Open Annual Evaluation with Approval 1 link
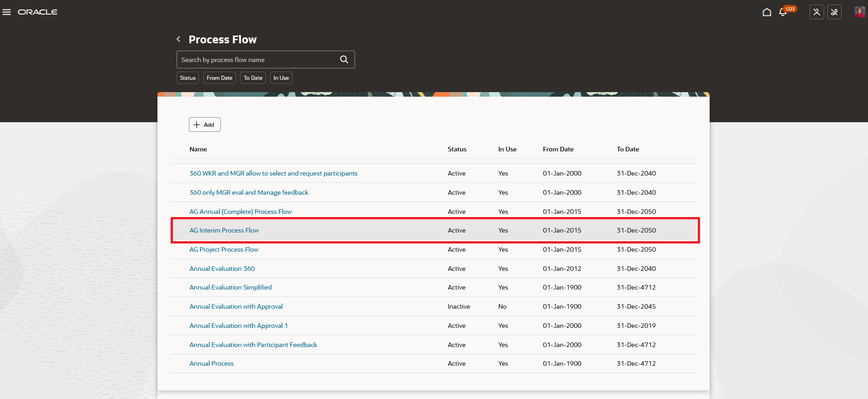The image size is (868, 399). tap(239, 326)
